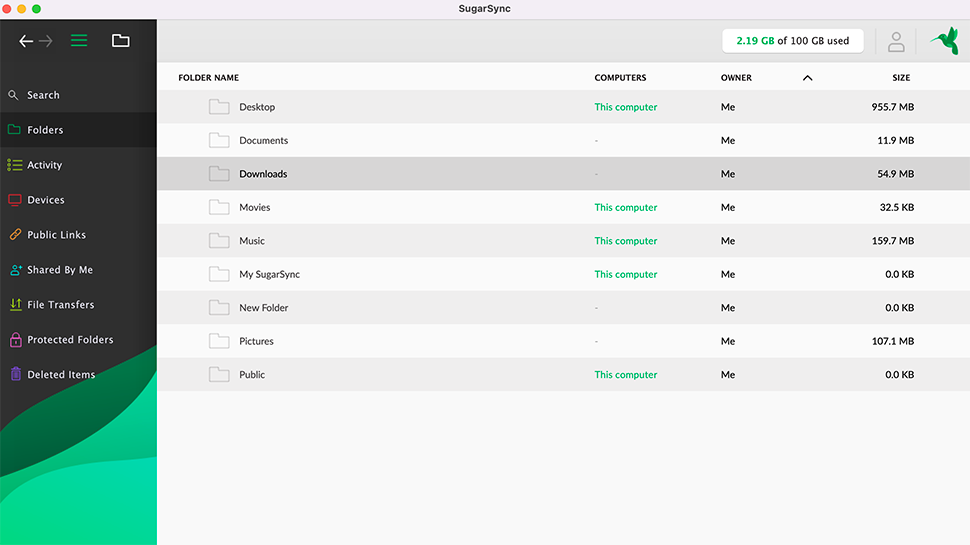Select the Desktop folder name

tap(257, 107)
